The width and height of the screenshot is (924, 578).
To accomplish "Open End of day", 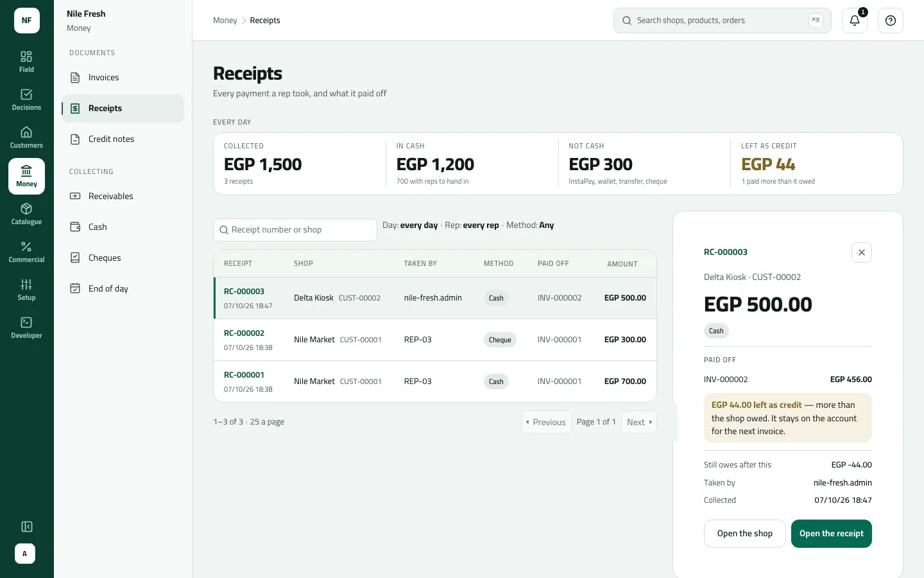I will (123, 289).
